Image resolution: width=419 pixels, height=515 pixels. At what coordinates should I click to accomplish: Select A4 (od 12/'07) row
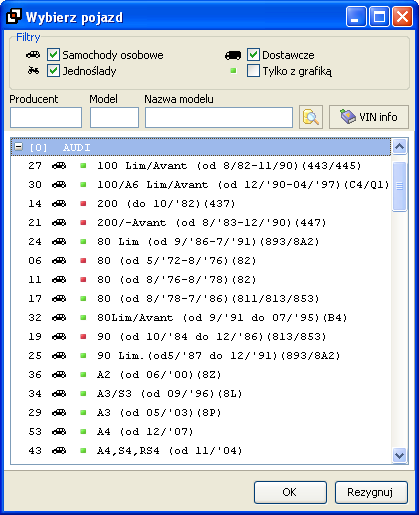[201, 432]
